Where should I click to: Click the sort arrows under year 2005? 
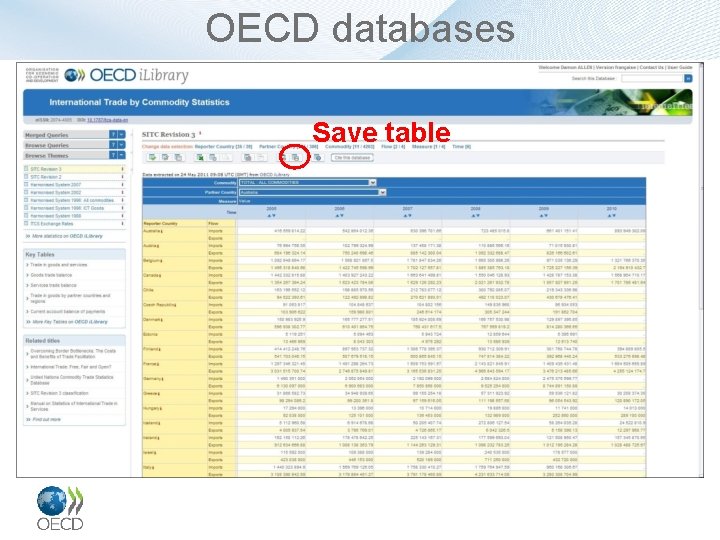pos(271,215)
